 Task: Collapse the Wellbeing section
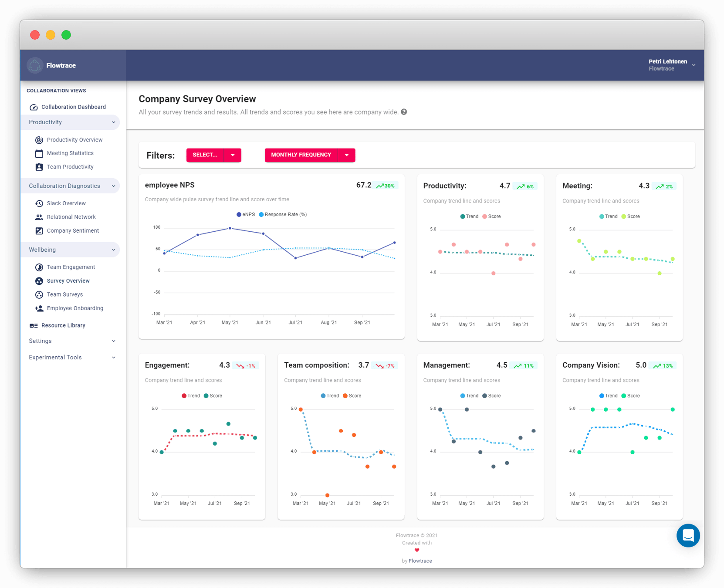pos(114,250)
